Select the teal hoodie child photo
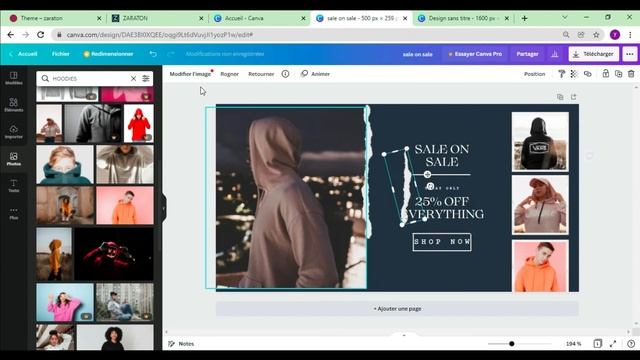This screenshot has height=360, width=640. pos(65,164)
